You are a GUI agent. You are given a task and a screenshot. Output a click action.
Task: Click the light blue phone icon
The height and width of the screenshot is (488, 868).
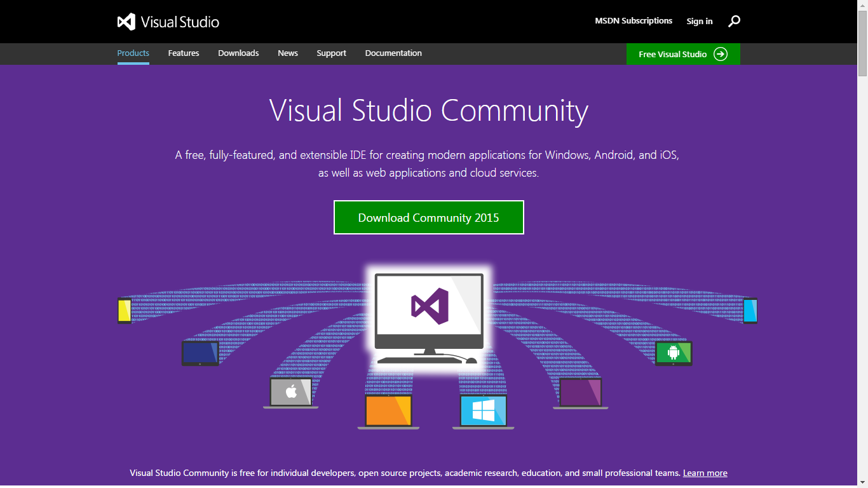click(750, 311)
